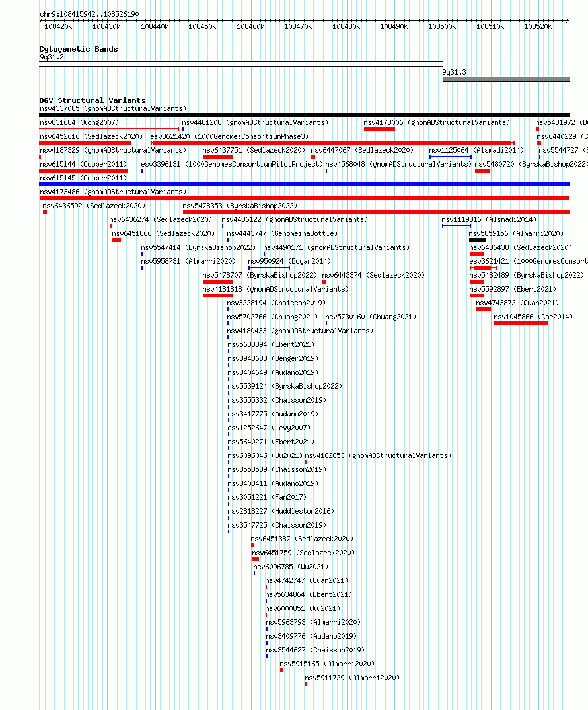
Task: Select nsv5592897 (Ebert2021) label
Action: coord(513,290)
